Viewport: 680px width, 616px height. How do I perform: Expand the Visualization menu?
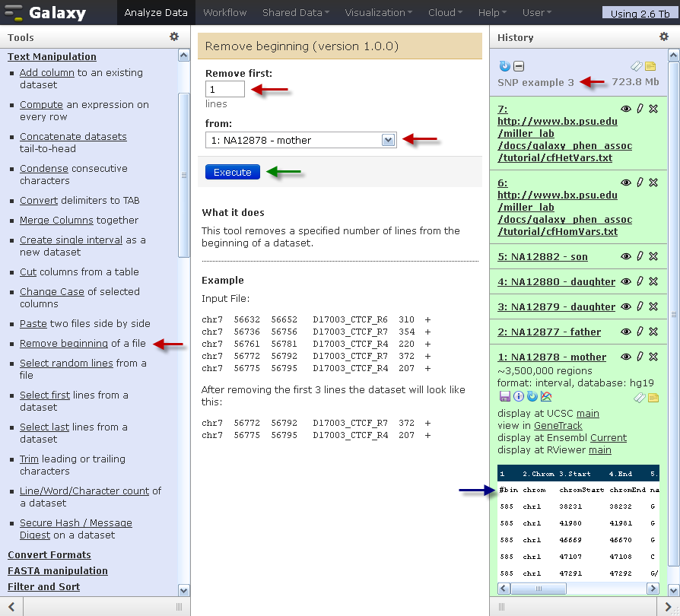click(379, 13)
